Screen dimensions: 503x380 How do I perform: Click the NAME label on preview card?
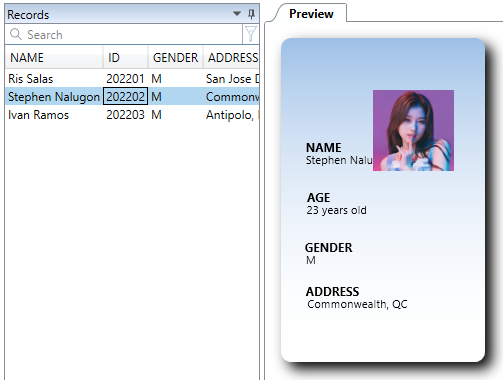click(323, 148)
